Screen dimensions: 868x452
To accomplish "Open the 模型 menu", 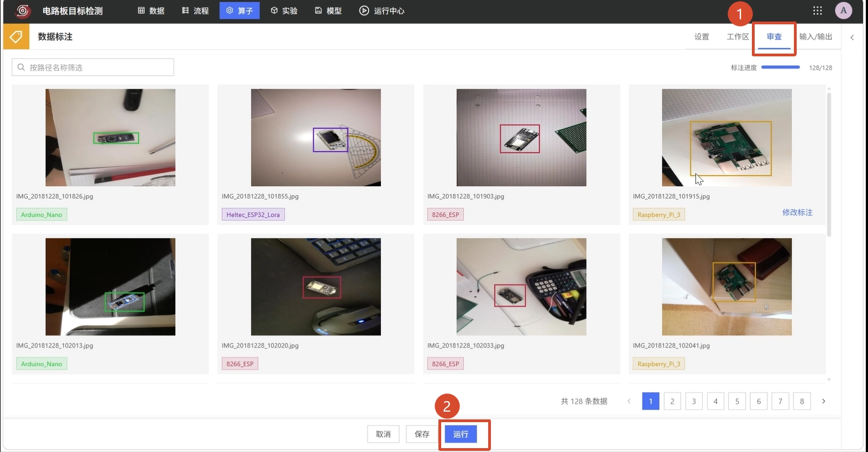I will pyautogui.click(x=328, y=10).
